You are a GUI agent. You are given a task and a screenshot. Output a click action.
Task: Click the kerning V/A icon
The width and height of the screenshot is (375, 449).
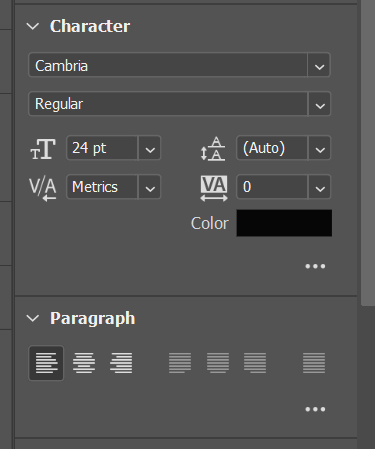43,189
